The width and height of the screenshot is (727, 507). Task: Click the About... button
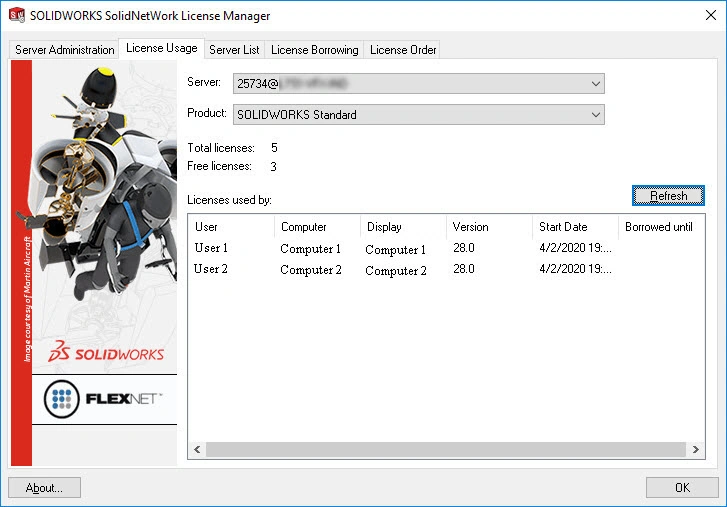[x=45, y=488]
